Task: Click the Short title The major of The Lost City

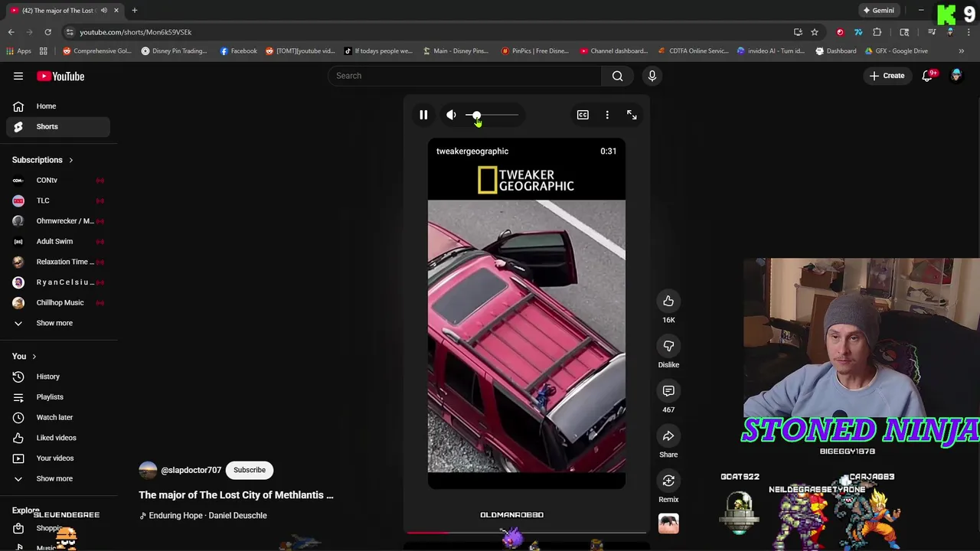Action: tap(236, 495)
